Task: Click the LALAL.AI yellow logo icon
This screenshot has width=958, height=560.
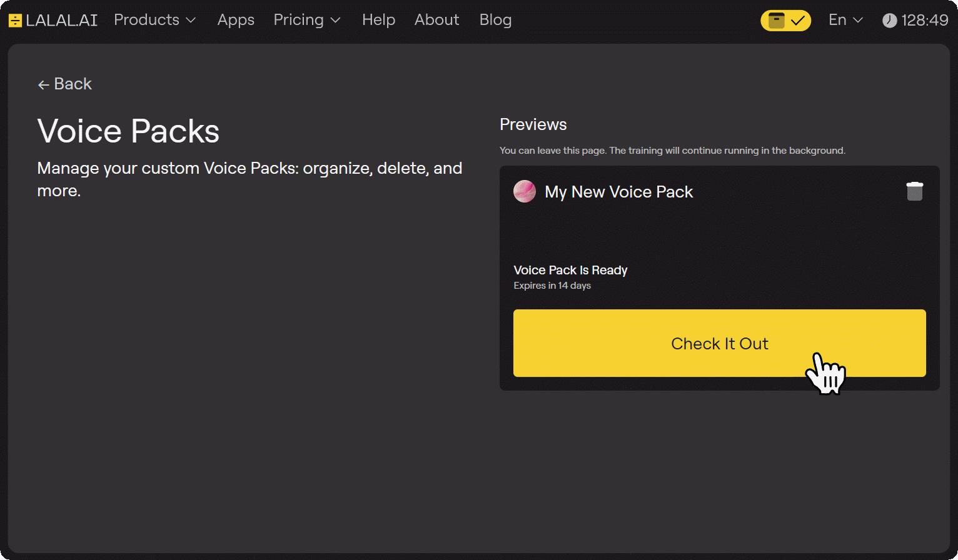Action: point(15,21)
